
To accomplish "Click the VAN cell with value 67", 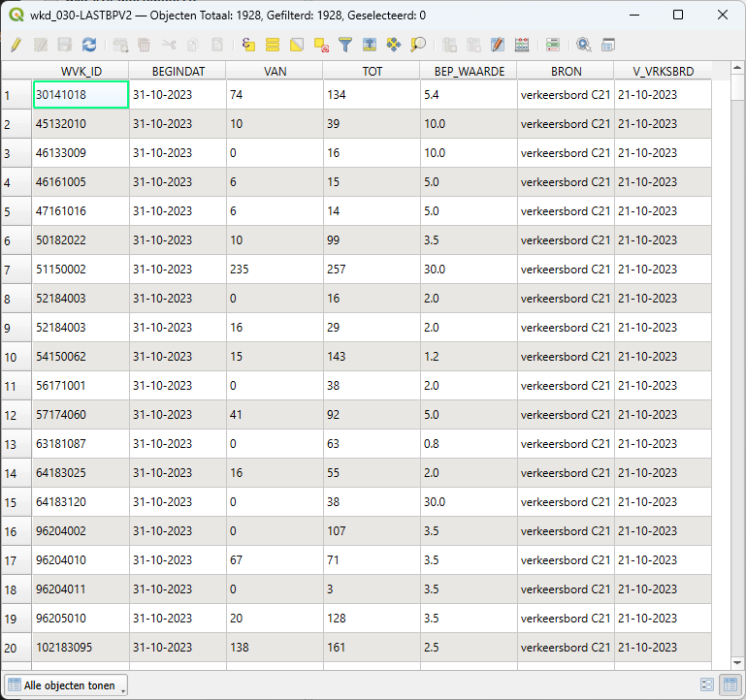I will pos(275,559).
